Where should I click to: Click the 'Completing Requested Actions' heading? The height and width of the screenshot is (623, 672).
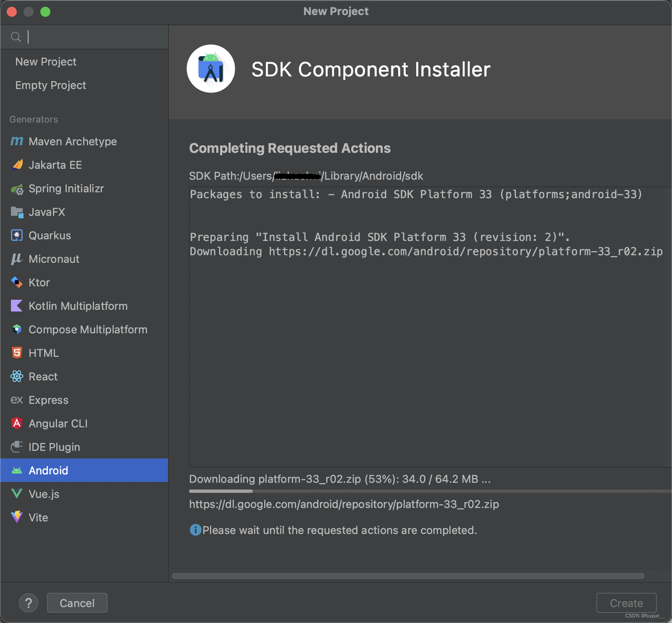[290, 148]
